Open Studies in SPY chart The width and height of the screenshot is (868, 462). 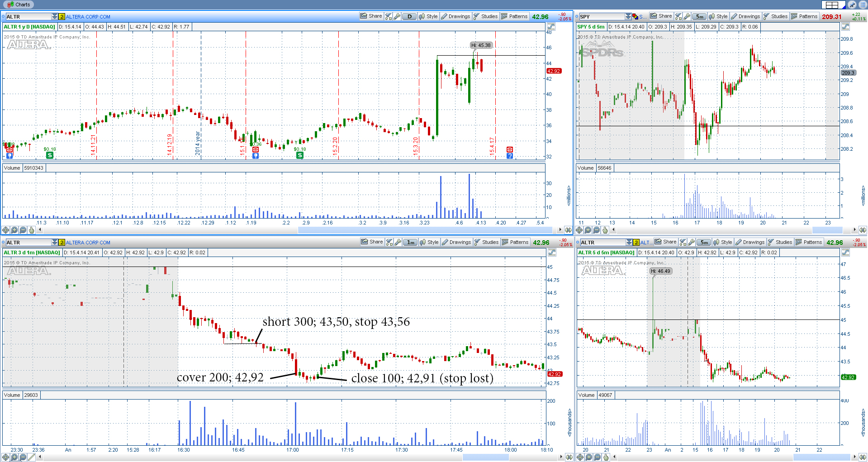pos(775,16)
